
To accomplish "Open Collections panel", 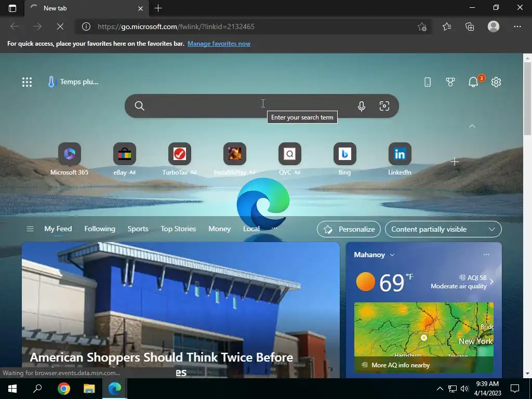I will coord(470,26).
